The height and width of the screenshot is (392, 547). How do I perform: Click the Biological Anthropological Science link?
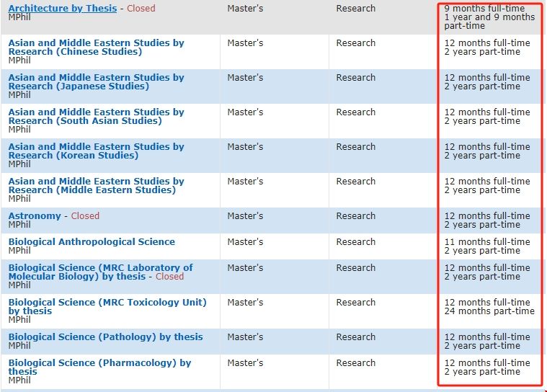click(x=92, y=242)
